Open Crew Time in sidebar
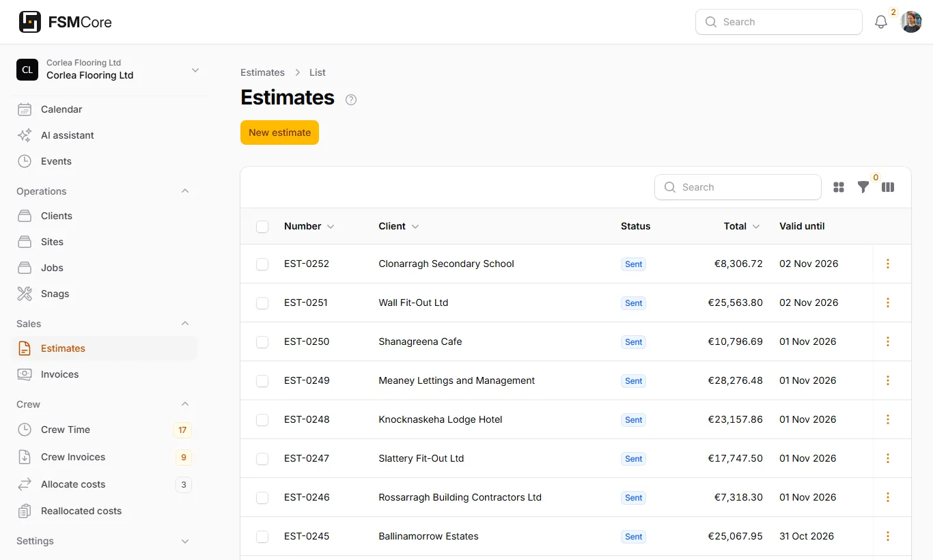The width and height of the screenshot is (933, 560). [x=104, y=430]
